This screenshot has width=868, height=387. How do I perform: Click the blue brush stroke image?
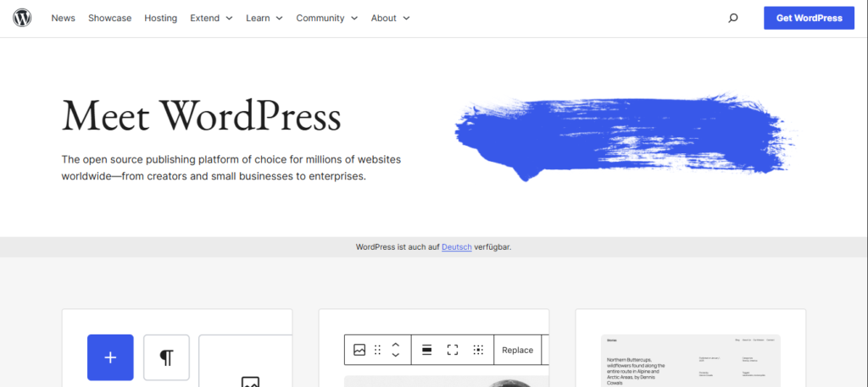[626, 137]
